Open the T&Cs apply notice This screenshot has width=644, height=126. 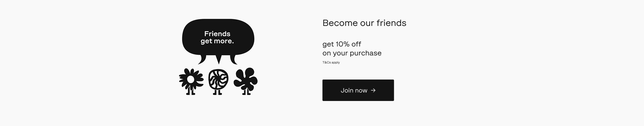click(x=331, y=63)
